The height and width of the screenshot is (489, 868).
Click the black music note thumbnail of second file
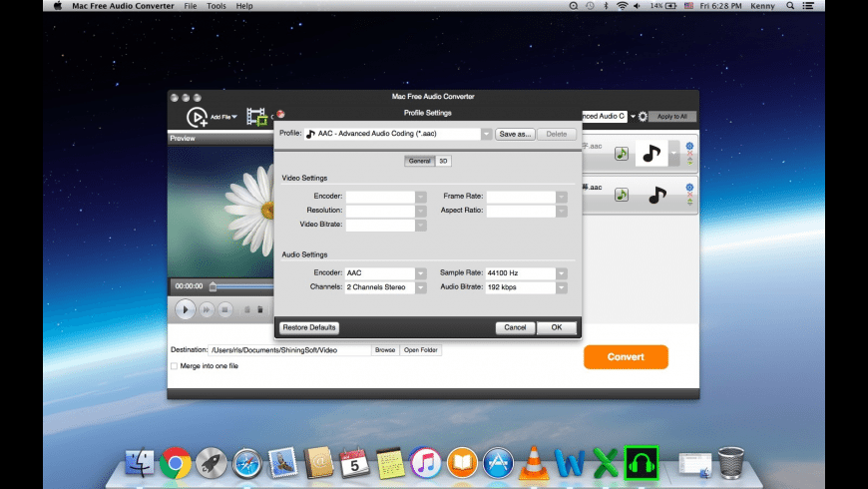[655, 196]
